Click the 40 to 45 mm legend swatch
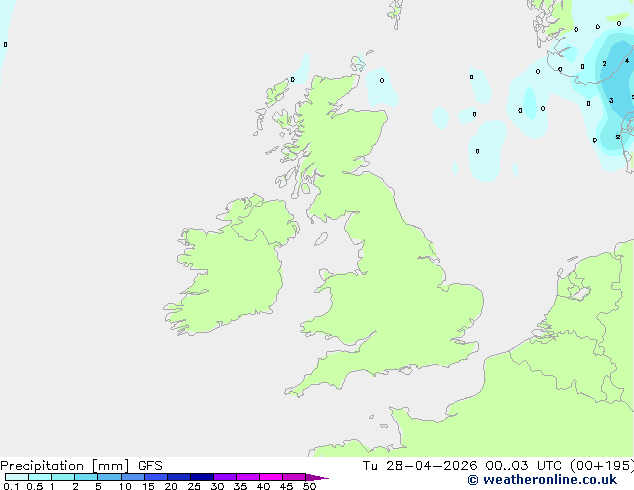The width and height of the screenshot is (634, 490). (271, 477)
